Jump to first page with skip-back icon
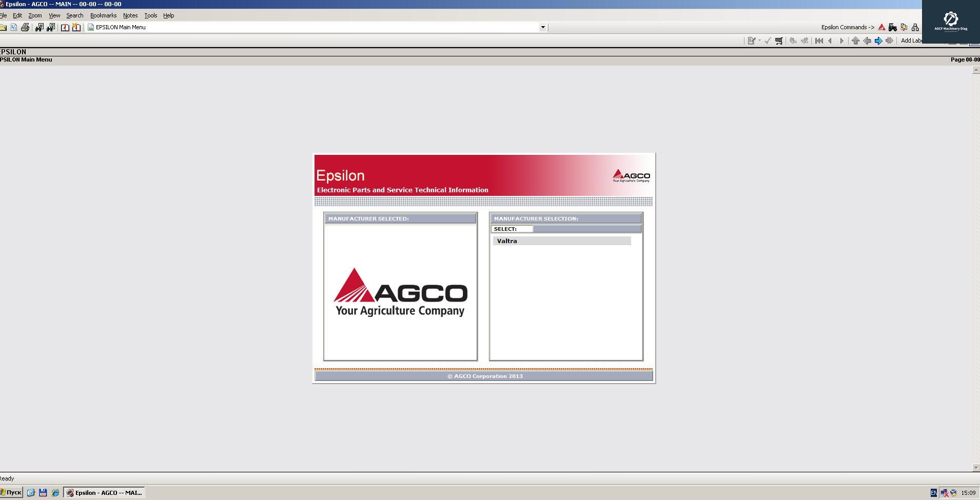The image size is (980, 500). pyautogui.click(x=819, y=41)
